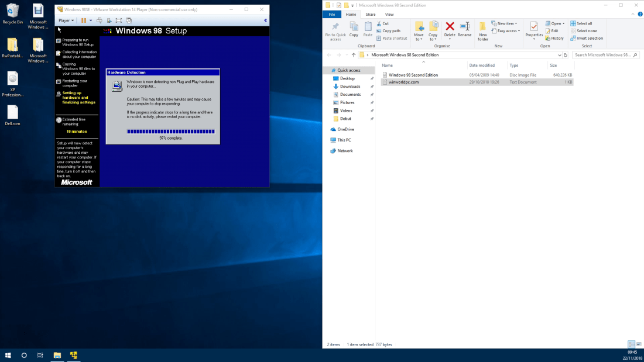Copy the selected file using the ribbon

click(354, 30)
